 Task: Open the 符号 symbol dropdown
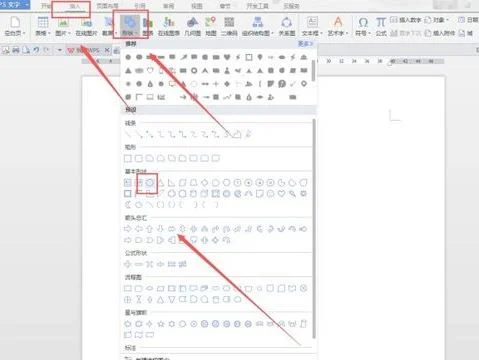click(363, 26)
